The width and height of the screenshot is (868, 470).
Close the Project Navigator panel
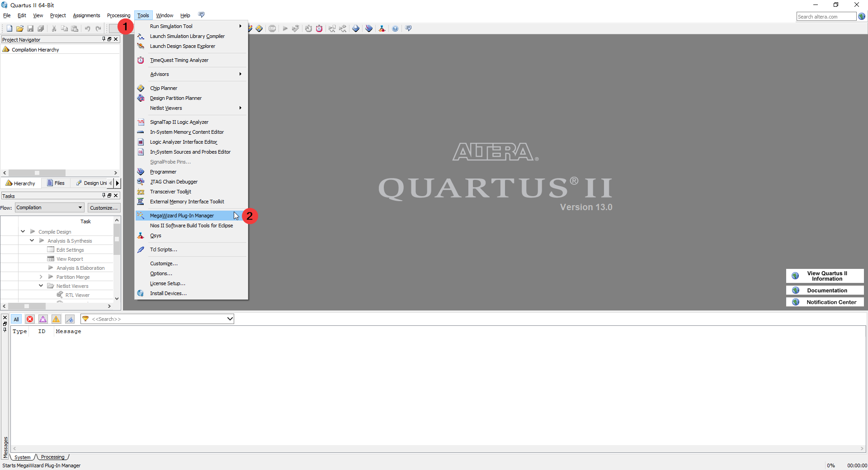coord(116,39)
